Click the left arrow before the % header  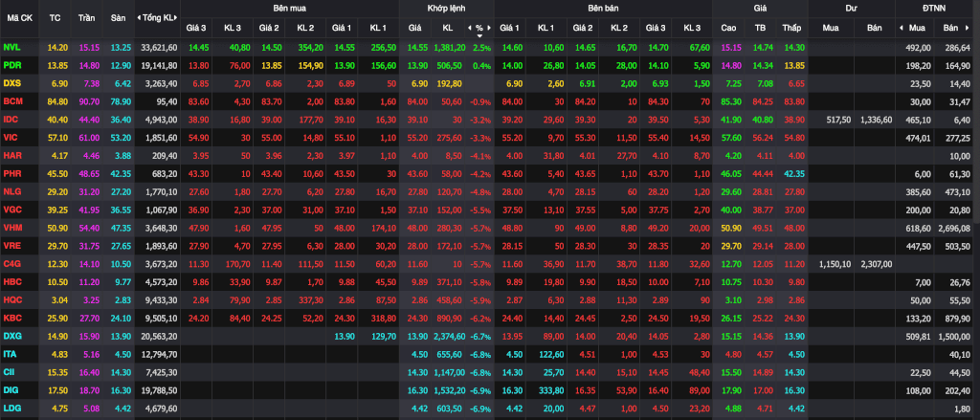click(x=469, y=28)
